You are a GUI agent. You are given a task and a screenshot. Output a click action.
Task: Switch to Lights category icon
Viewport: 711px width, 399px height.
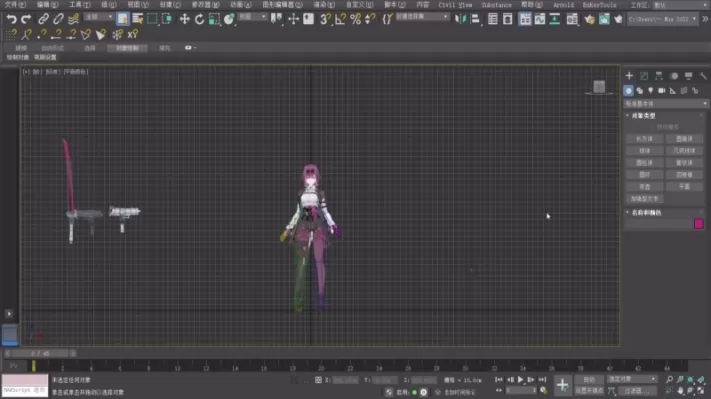click(x=651, y=91)
